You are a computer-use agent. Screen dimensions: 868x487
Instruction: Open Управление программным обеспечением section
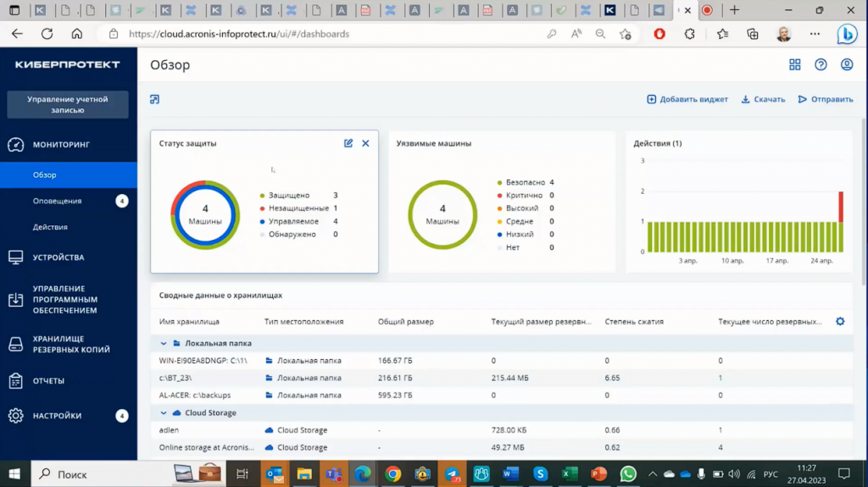click(x=64, y=299)
